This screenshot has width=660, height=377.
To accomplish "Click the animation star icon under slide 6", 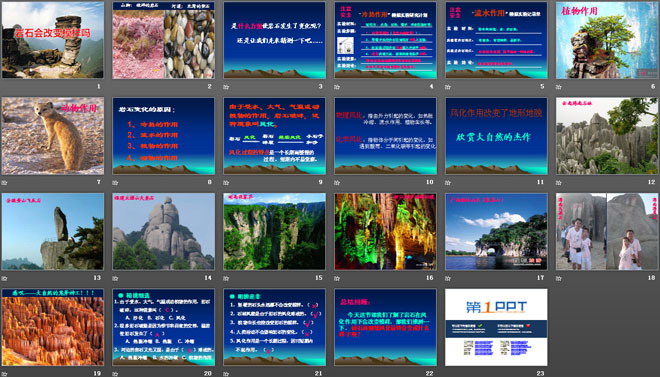I will pyautogui.click(x=559, y=87).
